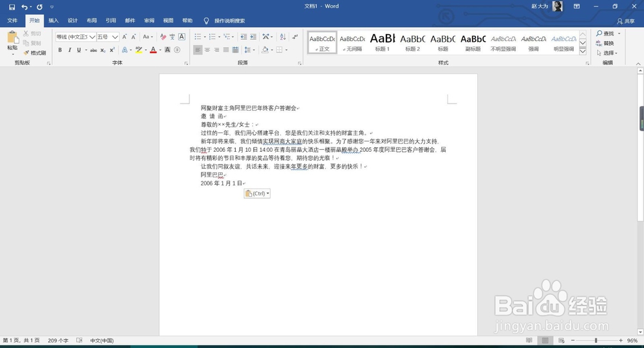The width and height of the screenshot is (644, 348).
Task: Apply character shading icon
Action: coord(167,50)
